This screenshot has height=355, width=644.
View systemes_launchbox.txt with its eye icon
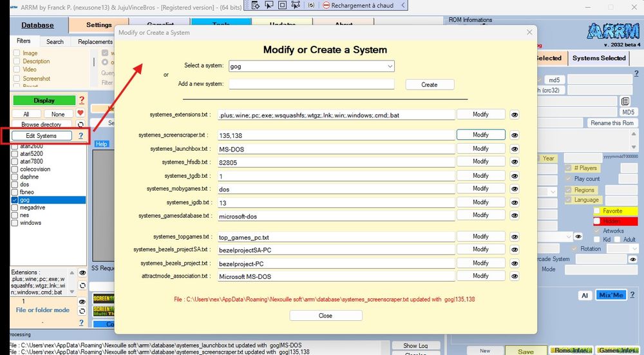pyautogui.click(x=514, y=149)
